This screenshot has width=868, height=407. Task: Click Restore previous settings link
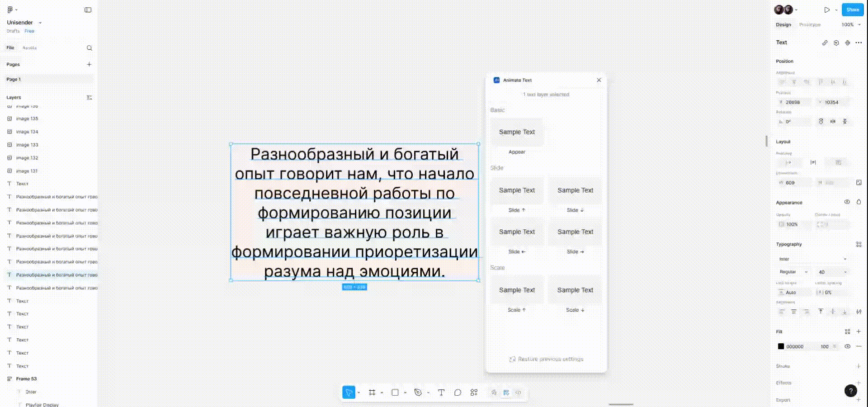pos(546,359)
